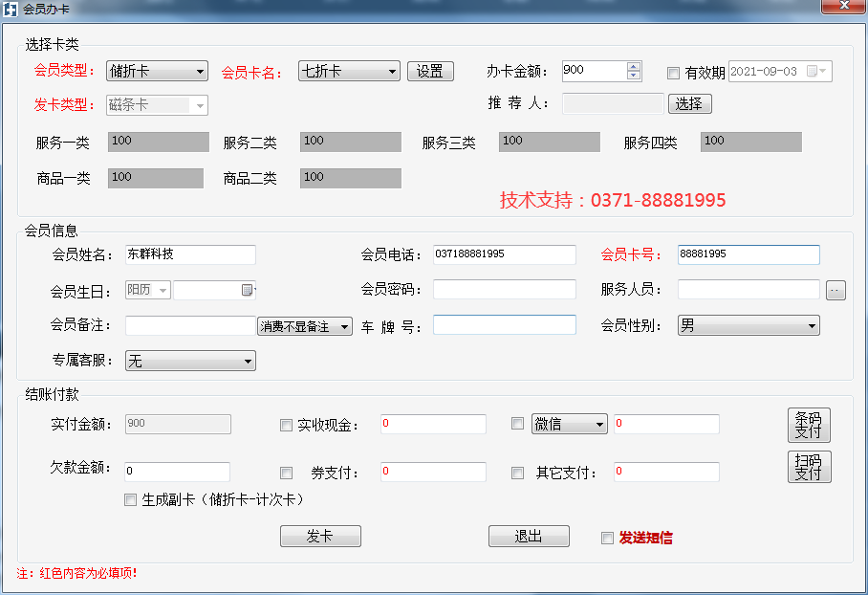Image resolution: width=868 pixels, height=595 pixels.
Task: Open the 会员类型 dropdown showing 储折卡
Action: click(x=157, y=71)
